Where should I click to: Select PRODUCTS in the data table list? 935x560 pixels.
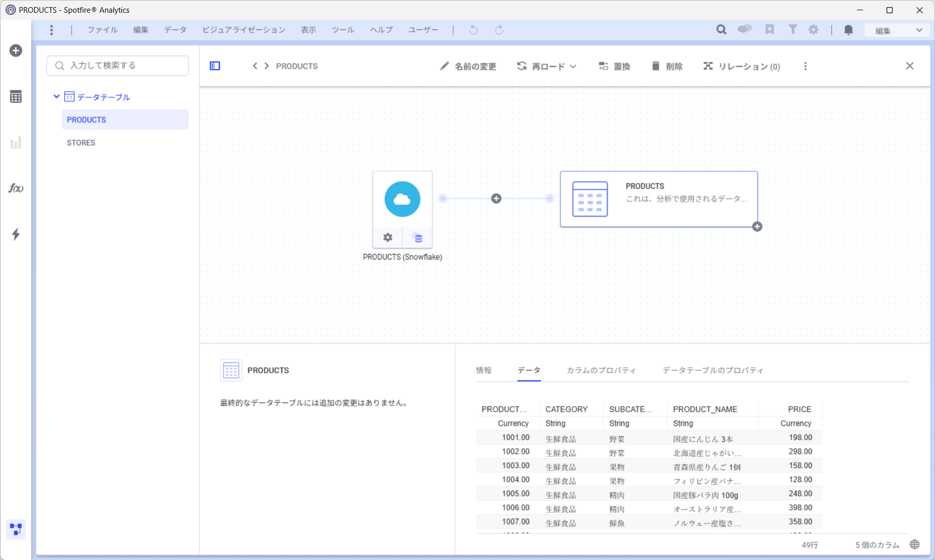pos(125,119)
